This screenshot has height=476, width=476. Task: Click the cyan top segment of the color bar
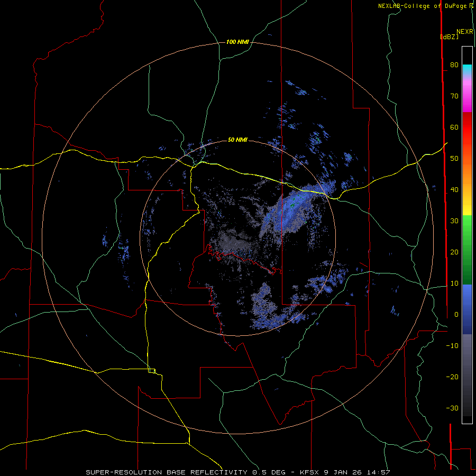click(x=467, y=69)
